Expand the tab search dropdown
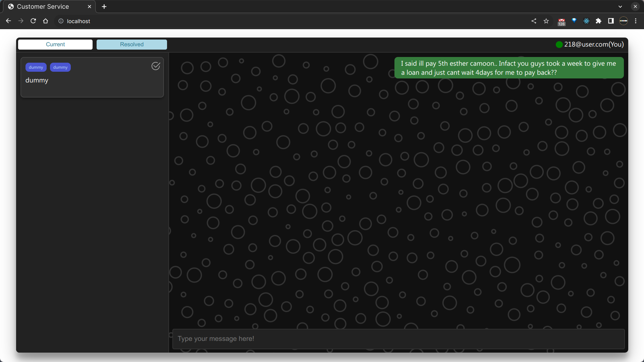Image resolution: width=644 pixels, height=362 pixels. tap(620, 7)
